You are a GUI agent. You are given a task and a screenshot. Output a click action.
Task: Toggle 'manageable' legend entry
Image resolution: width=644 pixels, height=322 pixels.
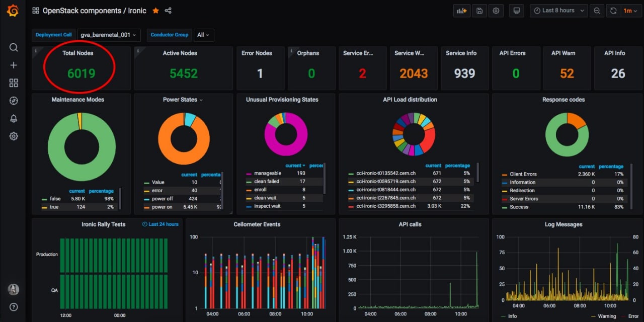[268, 173]
